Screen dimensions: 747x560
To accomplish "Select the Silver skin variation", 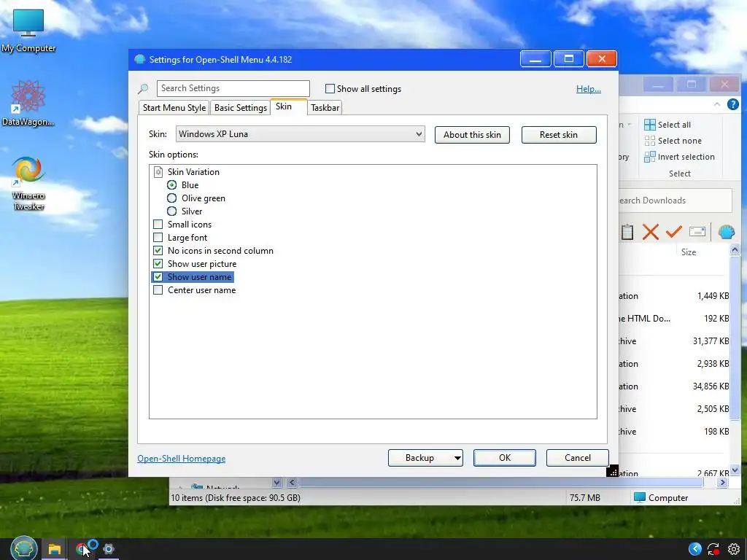I will point(171,211).
